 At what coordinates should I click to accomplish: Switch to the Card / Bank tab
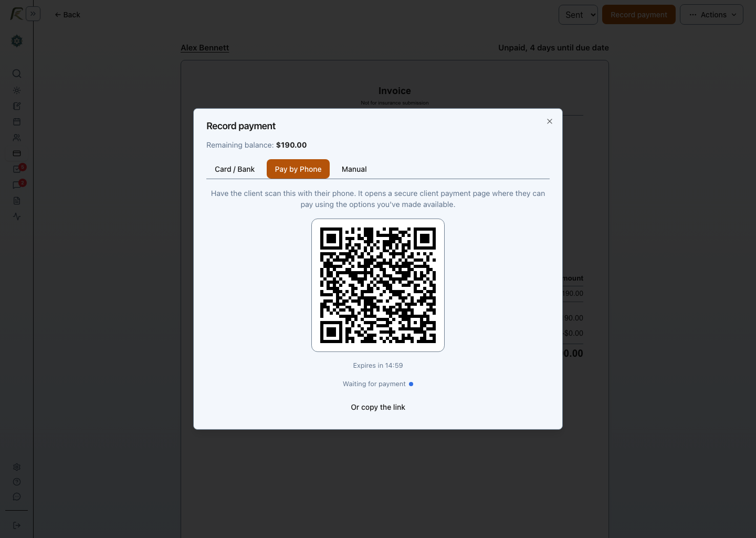click(x=235, y=169)
